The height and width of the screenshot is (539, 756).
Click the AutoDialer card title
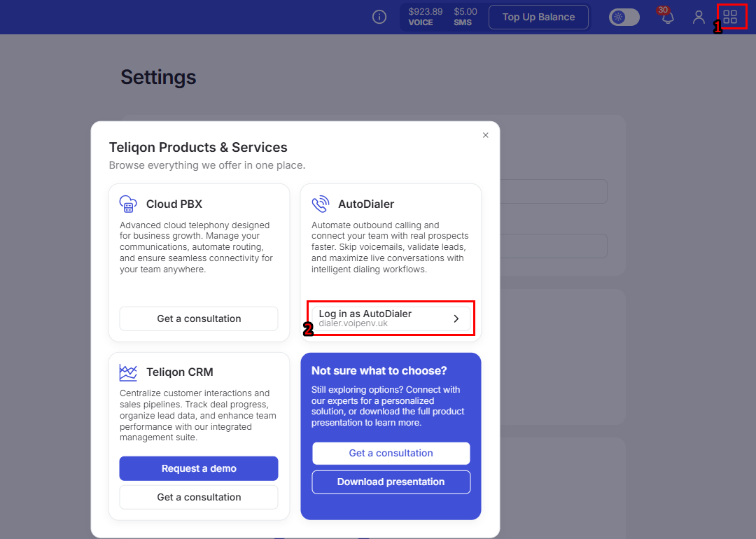366,204
